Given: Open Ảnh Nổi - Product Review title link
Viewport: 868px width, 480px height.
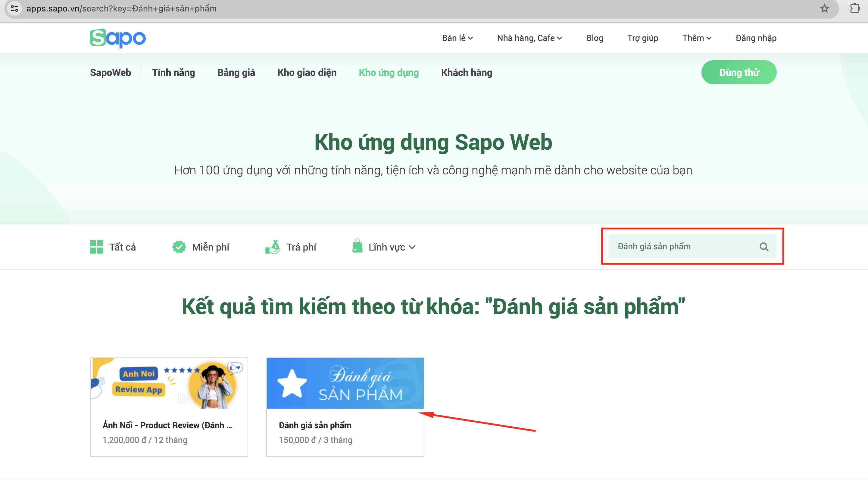Looking at the screenshot, I should 167,425.
